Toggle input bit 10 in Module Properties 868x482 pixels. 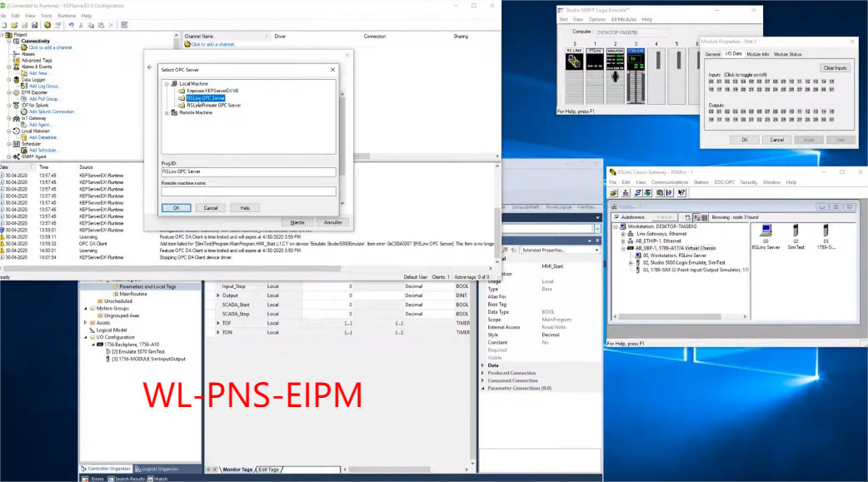click(791, 82)
